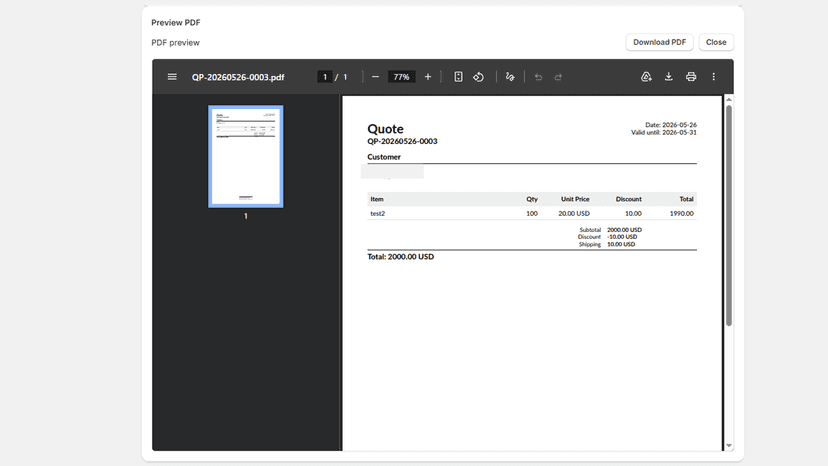The width and height of the screenshot is (828, 466).
Task: Click the Customer section label
Action: pos(384,157)
